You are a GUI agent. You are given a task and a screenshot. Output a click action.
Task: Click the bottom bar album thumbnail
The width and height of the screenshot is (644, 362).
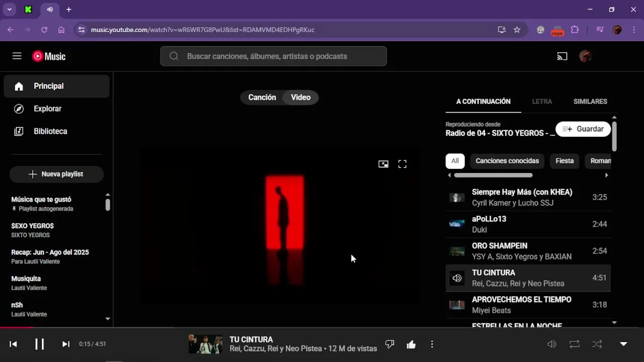(205, 344)
